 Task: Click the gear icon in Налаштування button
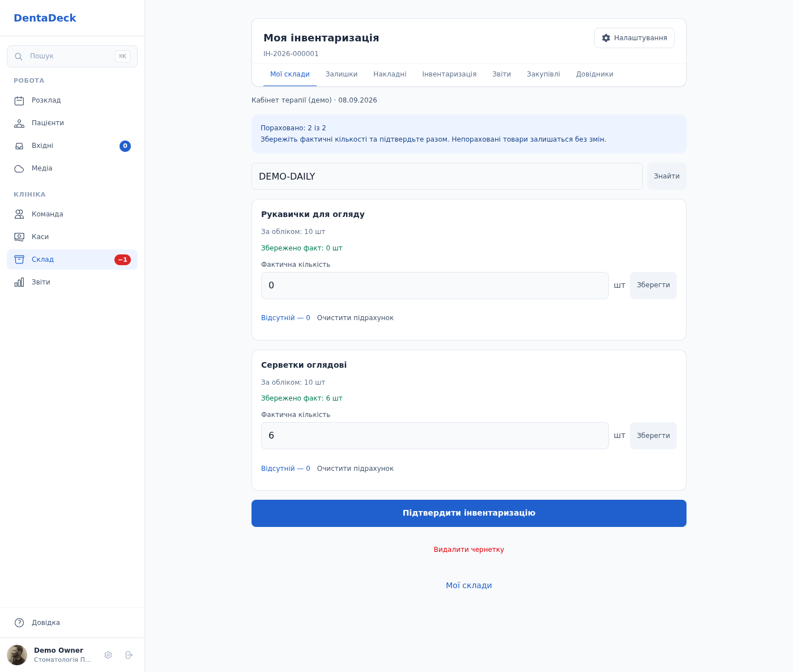coord(606,38)
